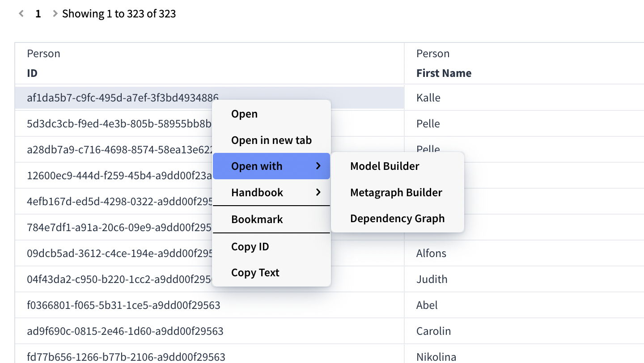Viewport: 644px width, 363px height.
Task: Select row with ID starting ad9f690c
Action: click(125, 331)
